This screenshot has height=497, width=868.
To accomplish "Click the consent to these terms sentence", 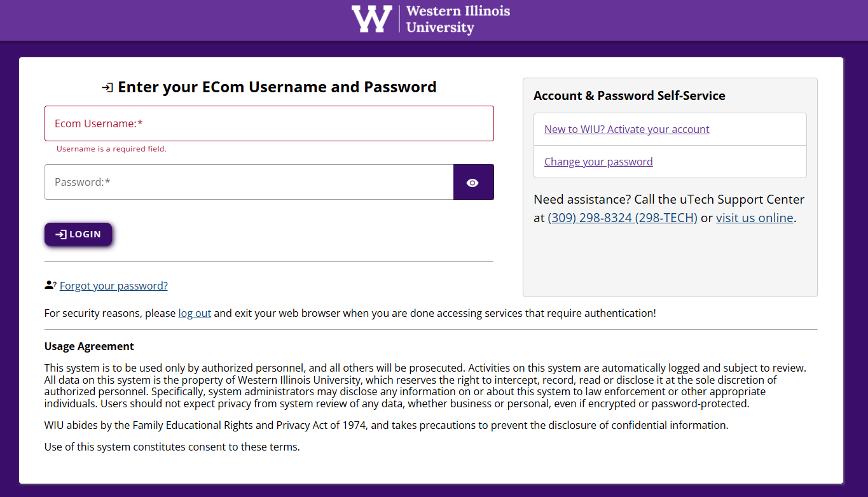I will click(172, 447).
